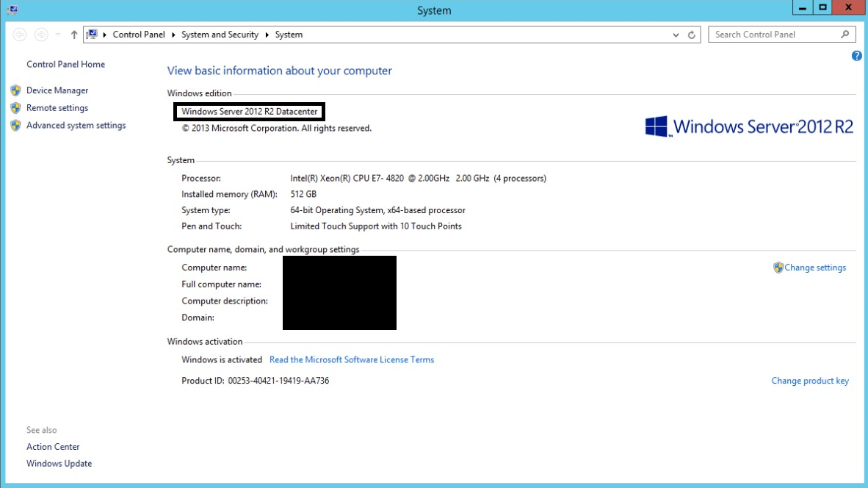Click Change settings link
The image size is (868, 488).
pyautogui.click(x=815, y=268)
